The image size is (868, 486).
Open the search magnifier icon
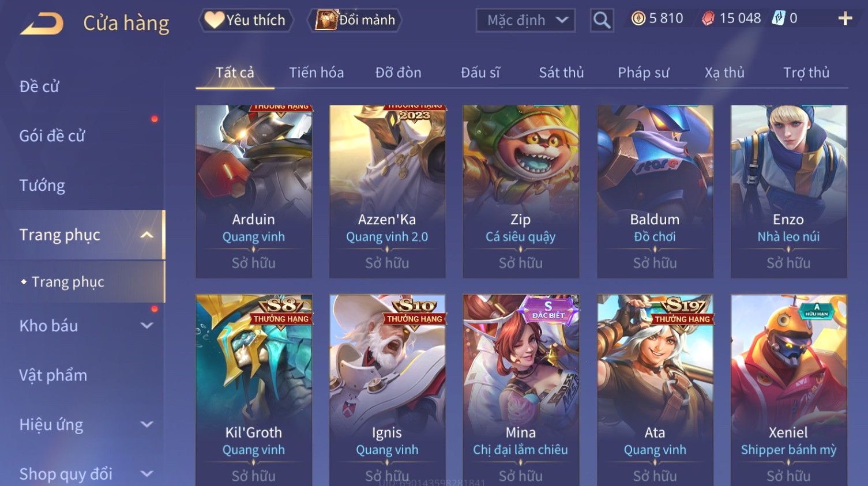coord(602,21)
